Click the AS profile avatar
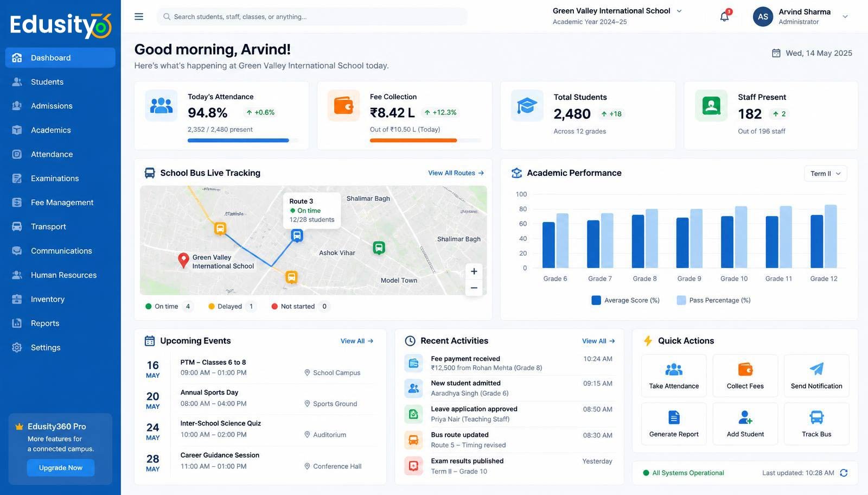The height and width of the screenshot is (495, 868). [763, 17]
